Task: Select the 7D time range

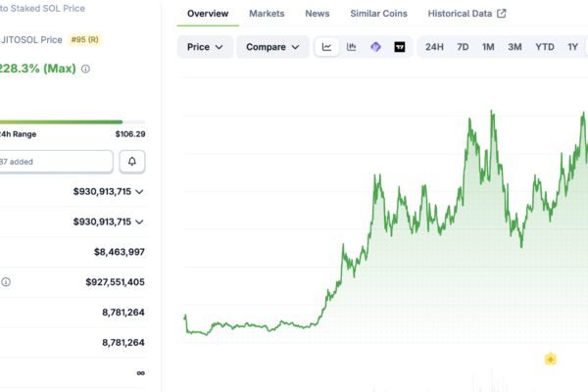Action: coord(463,47)
